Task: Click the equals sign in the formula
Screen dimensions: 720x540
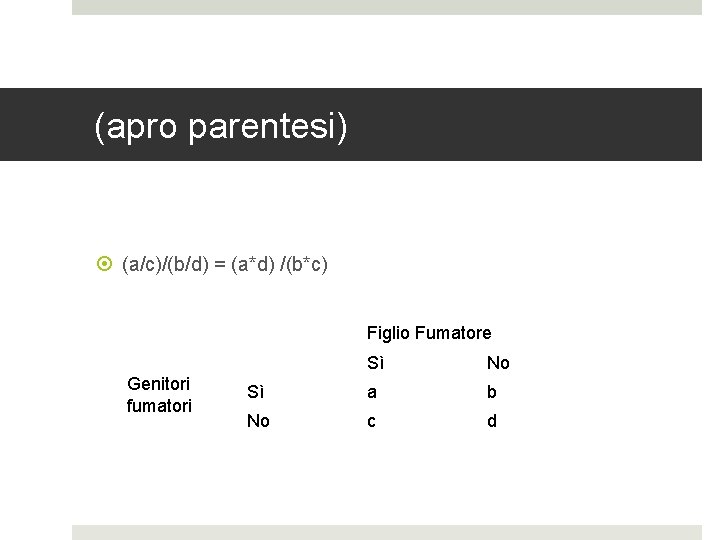Action: coord(220,265)
